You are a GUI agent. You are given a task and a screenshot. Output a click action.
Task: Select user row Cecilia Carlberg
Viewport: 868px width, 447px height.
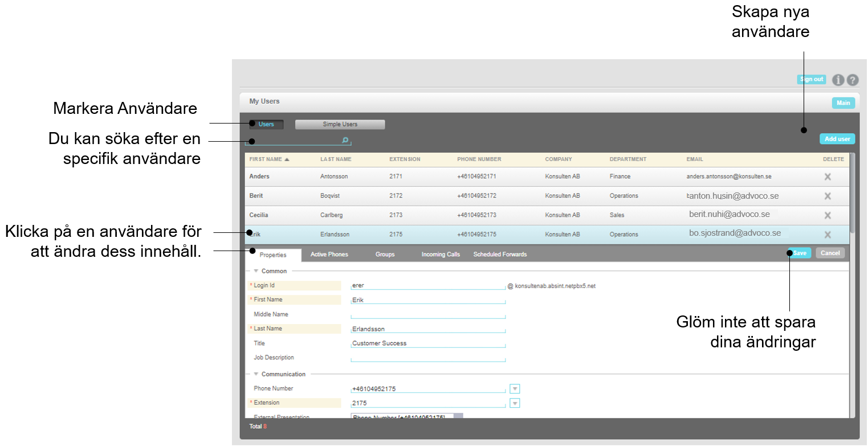(x=547, y=215)
